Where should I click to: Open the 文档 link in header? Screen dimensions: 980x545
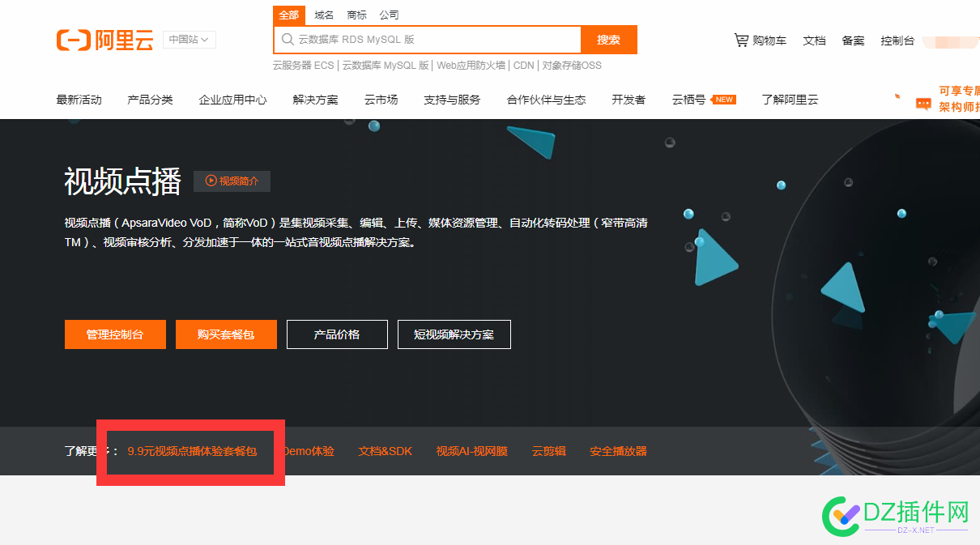[814, 40]
